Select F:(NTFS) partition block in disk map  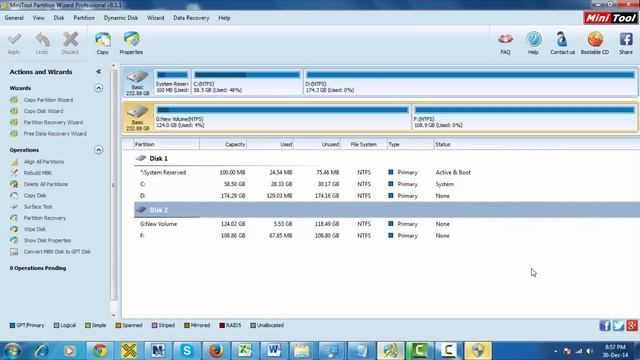coord(524,118)
